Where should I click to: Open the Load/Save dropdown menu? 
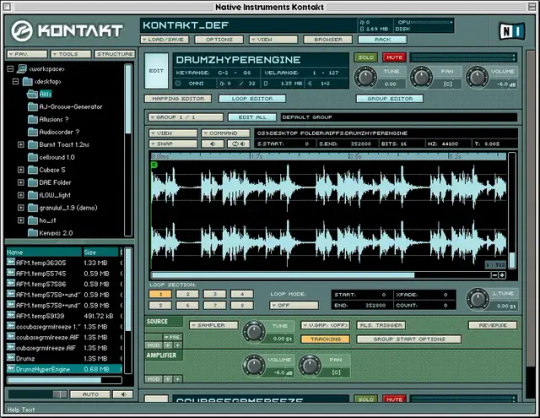165,40
